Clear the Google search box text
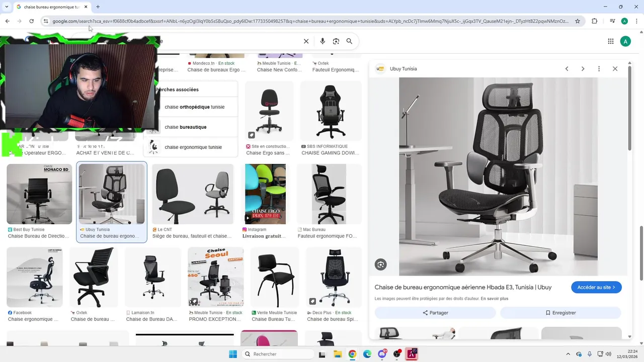This screenshot has height=362, width=644. pos(306,41)
